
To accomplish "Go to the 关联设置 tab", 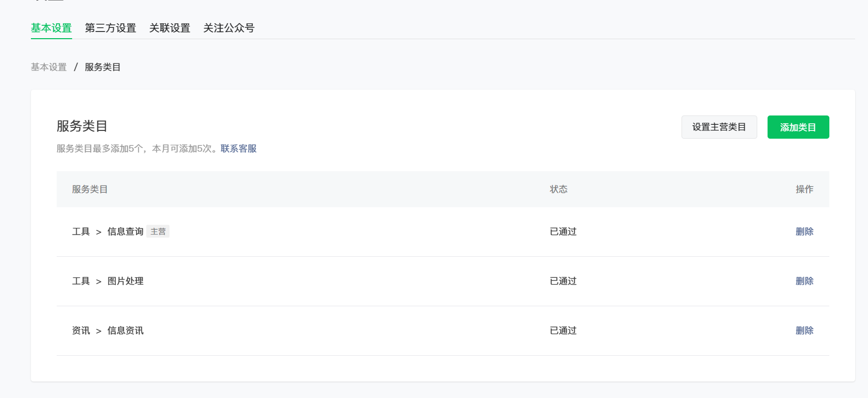I will [169, 28].
